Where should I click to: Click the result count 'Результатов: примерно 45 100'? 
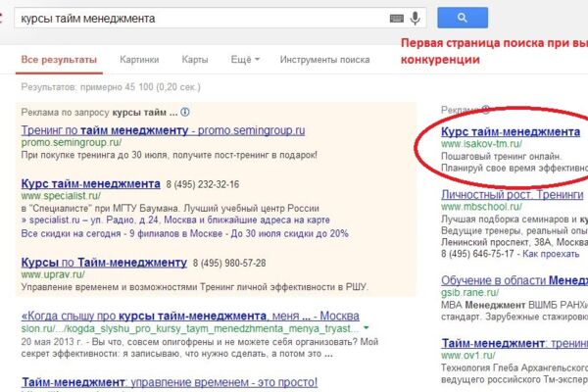click(111, 87)
